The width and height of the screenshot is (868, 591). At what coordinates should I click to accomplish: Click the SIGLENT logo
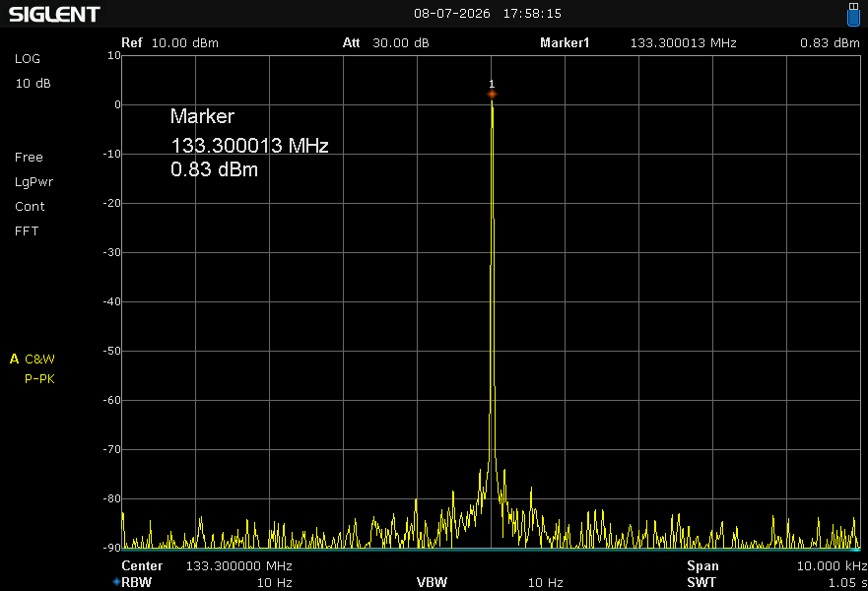[x=54, y=15]
